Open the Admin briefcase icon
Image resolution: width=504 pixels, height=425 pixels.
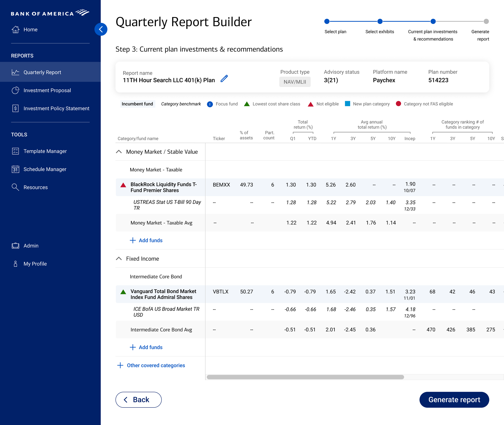click(16, 246)
